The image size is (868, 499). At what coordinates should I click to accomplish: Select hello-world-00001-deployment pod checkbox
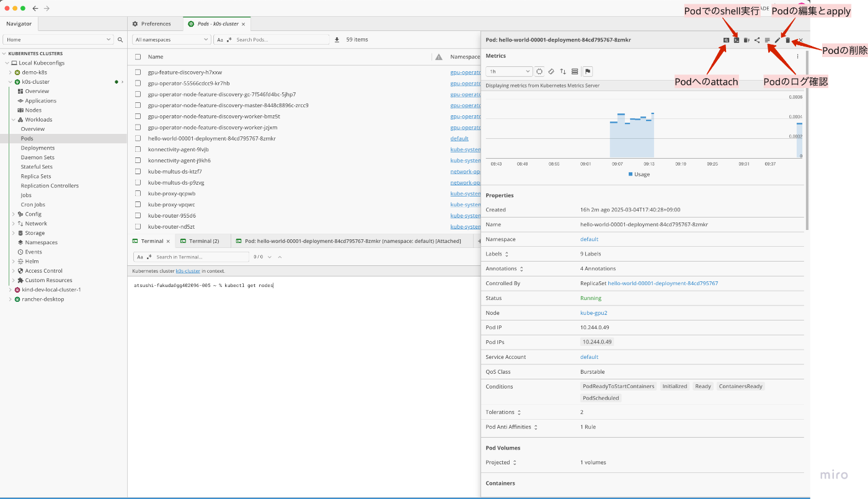[x=138, y=138]
